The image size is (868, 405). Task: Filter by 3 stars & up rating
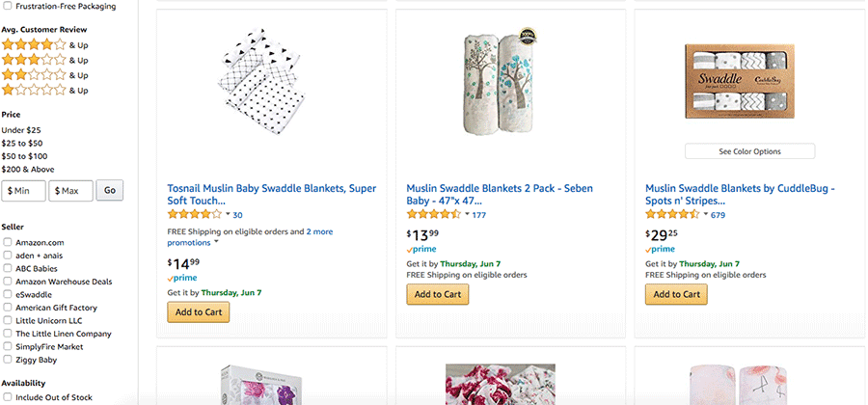pyautogui.click(x=34, y=60)
